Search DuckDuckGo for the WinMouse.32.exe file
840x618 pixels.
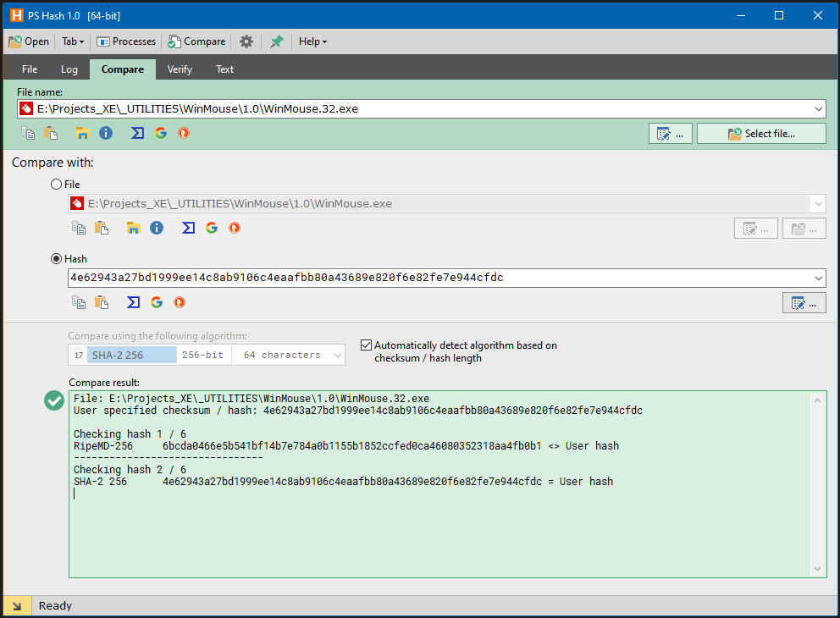184,133
